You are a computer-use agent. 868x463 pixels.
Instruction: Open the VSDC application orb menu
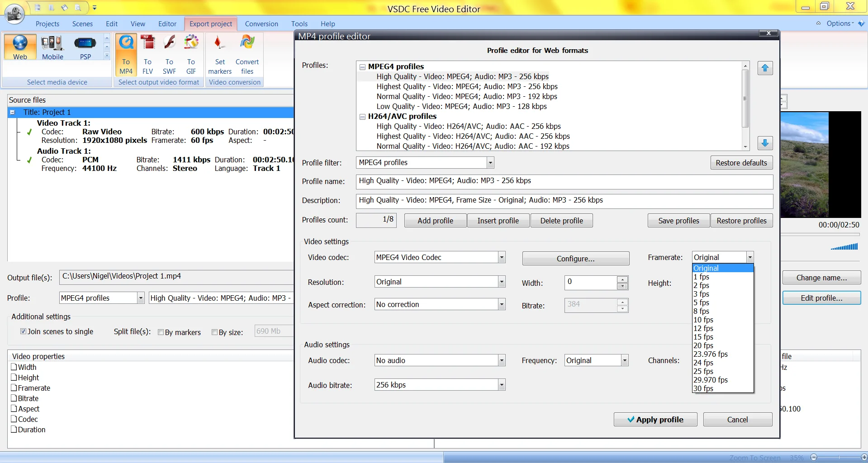[14, 14]
